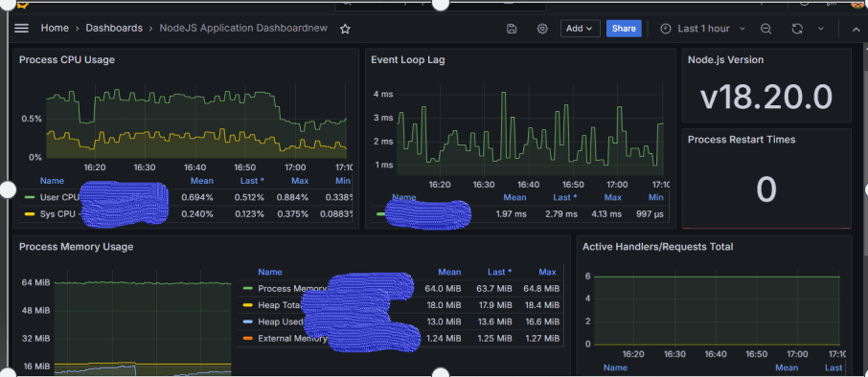
Task: Toggle Heap Used series in legend
Action: pos(280,322)
